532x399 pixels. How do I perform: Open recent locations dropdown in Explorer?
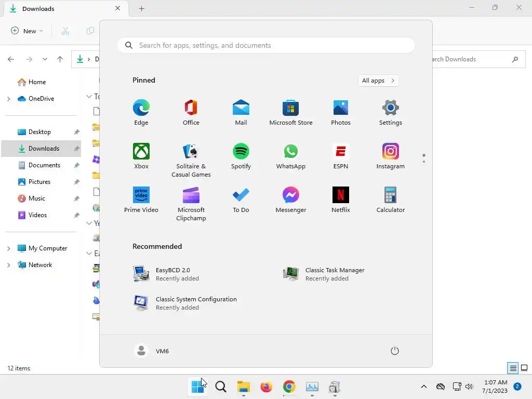click(x=45, y=59)
